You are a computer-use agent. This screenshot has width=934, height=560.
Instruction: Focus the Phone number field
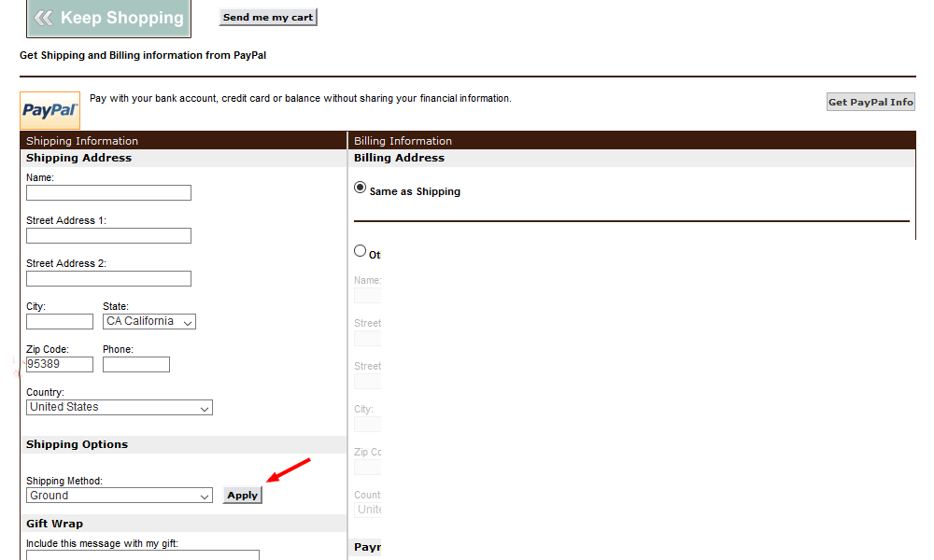(136, 365)
